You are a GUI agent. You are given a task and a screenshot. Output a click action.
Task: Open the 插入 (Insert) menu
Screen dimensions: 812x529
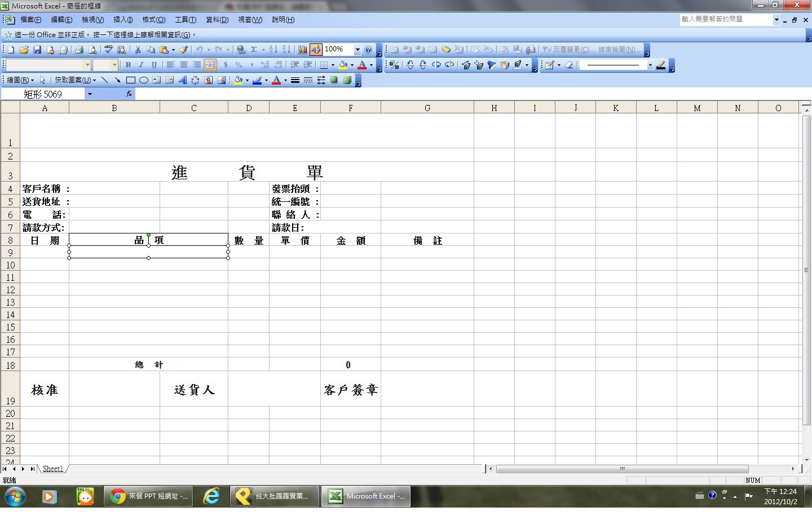pos(123,20)
